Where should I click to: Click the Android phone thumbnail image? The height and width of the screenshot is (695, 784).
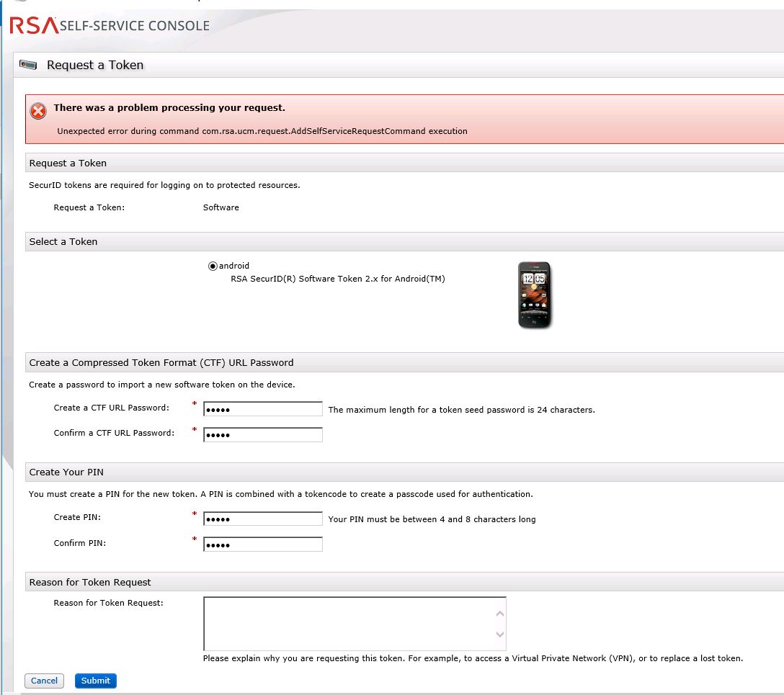tap(533, 295)
